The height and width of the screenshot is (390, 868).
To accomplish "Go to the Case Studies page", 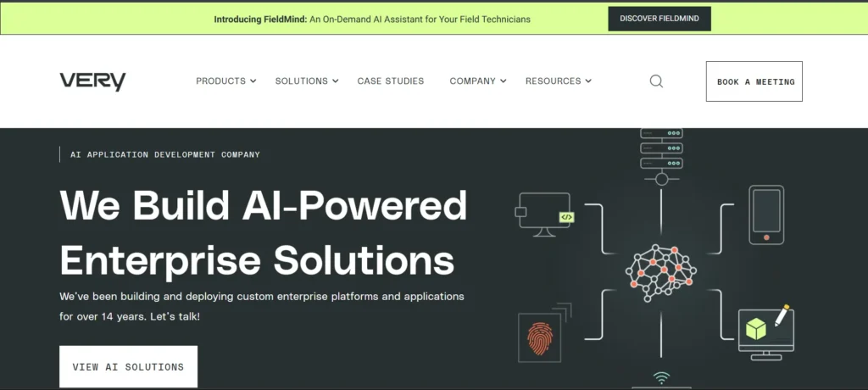I will tap(390, 81).
